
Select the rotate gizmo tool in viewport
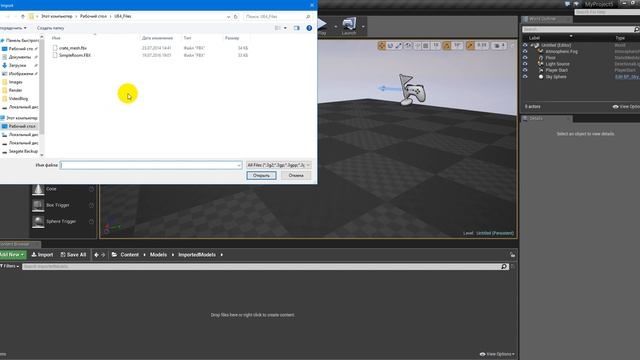pyautogui.click(x=390, y=46)
